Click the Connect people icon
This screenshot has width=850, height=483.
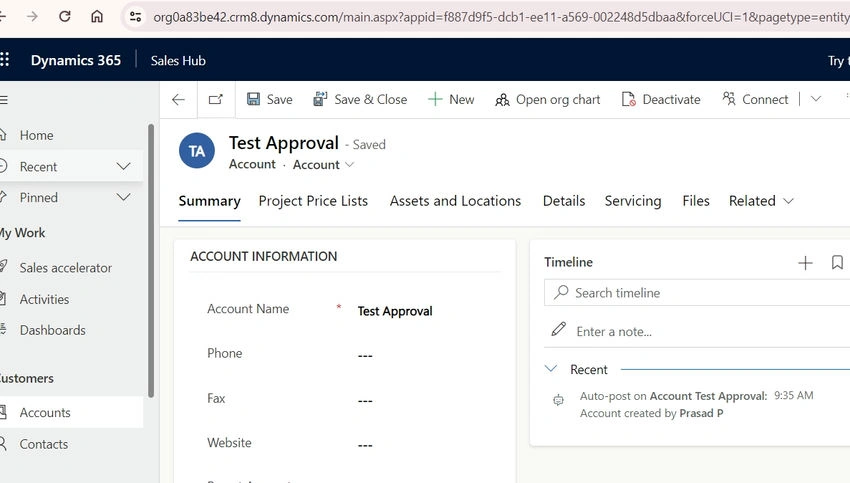coord(729,99)
